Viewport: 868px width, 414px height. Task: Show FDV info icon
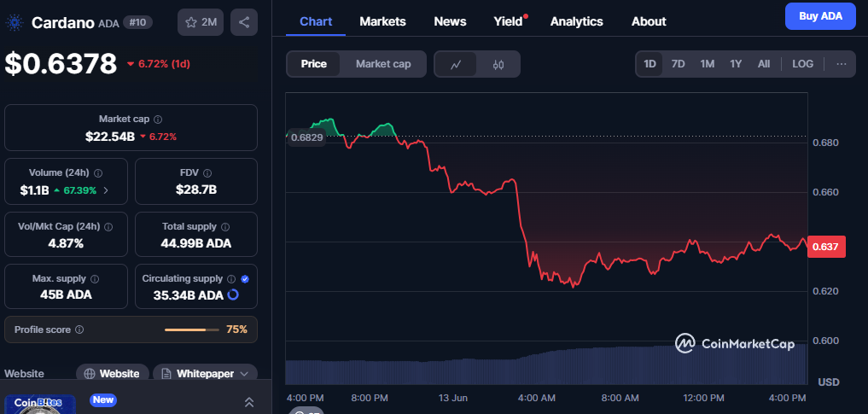[x=207, y=172]
